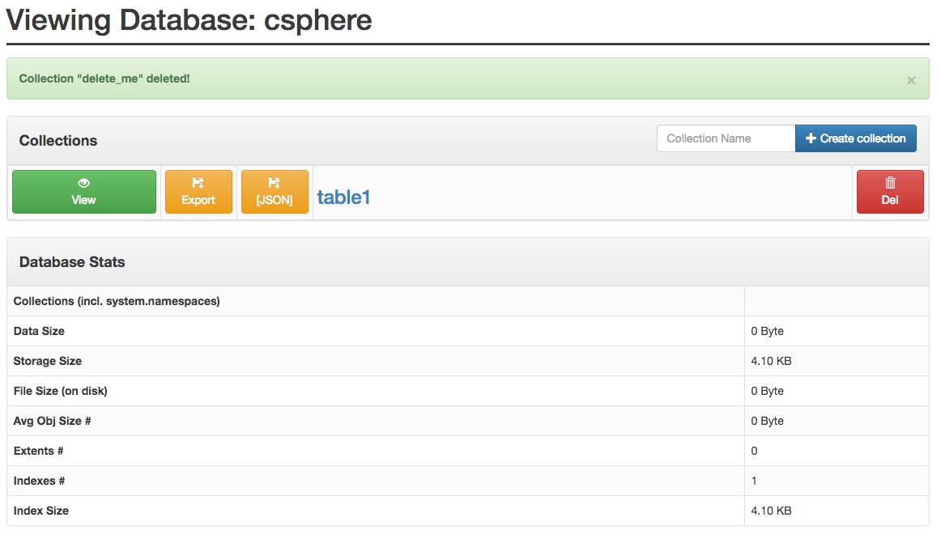Click the plus icon on Create collection
This screenshot has width=941, height=560.
point(811,138)
